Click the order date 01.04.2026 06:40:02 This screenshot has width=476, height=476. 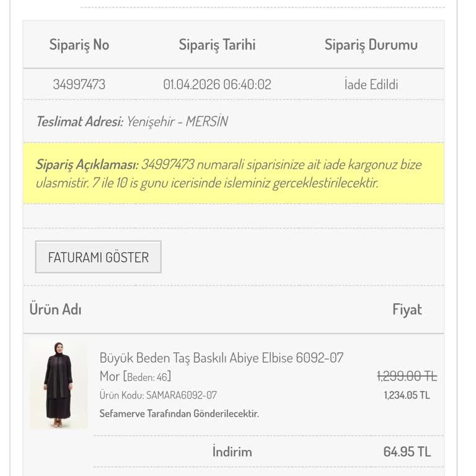point(217,84)
